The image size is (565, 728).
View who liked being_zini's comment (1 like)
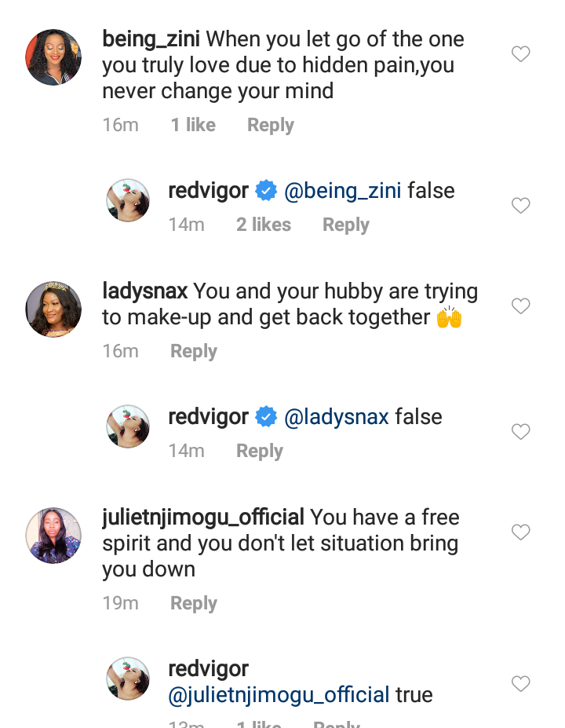(x=193, y=125)
